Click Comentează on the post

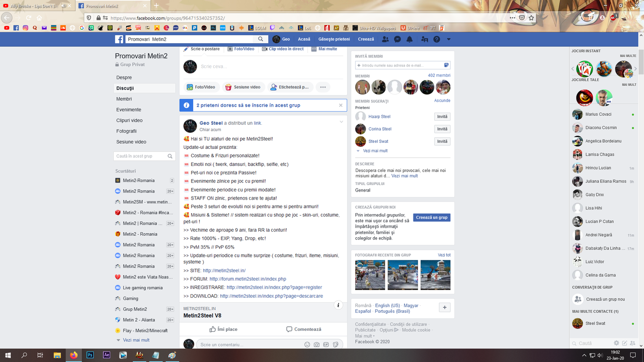[x=303, y=329]
